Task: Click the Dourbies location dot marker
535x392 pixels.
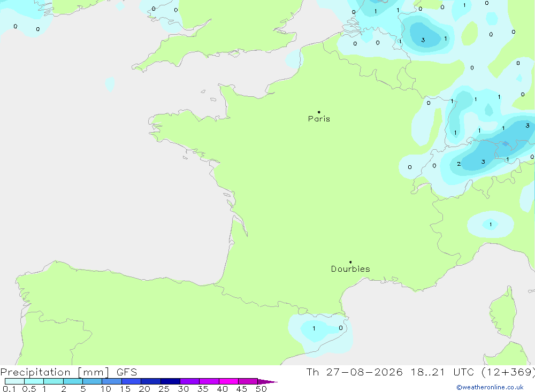Action: click(x=350, y=262)
